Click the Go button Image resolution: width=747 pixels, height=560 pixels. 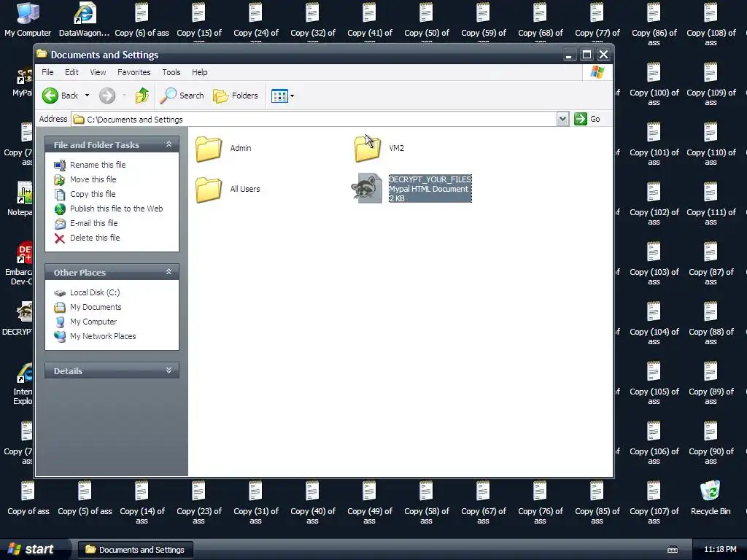pos(587,119)
